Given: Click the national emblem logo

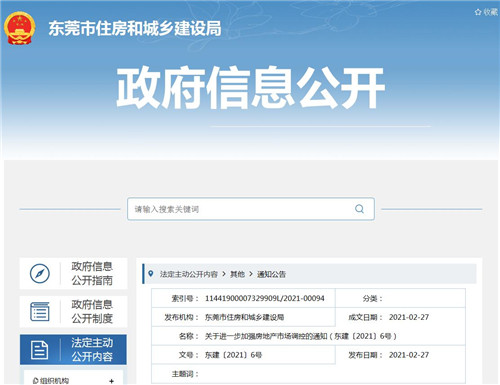Looking at the screenshot, I should [20, 28].
